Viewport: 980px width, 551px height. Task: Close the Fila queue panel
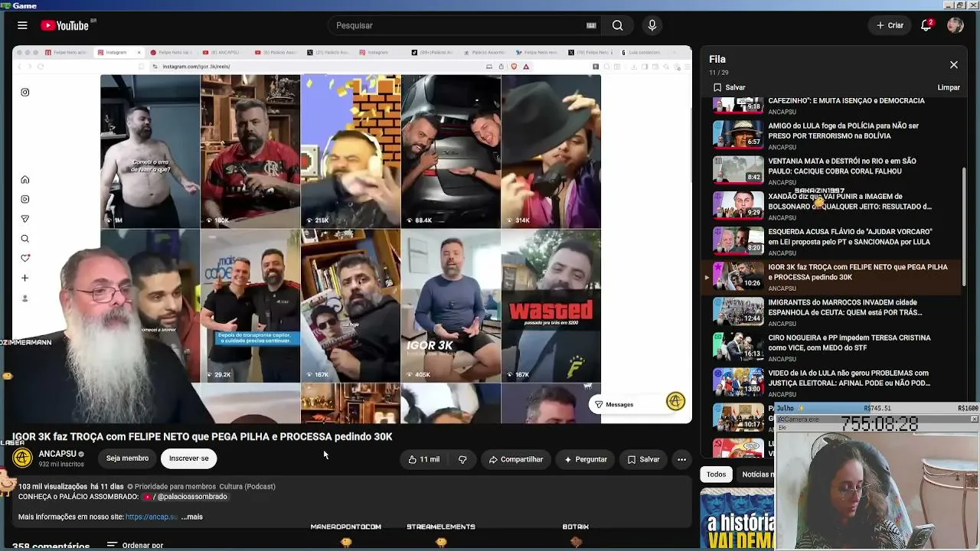point(953,65)
